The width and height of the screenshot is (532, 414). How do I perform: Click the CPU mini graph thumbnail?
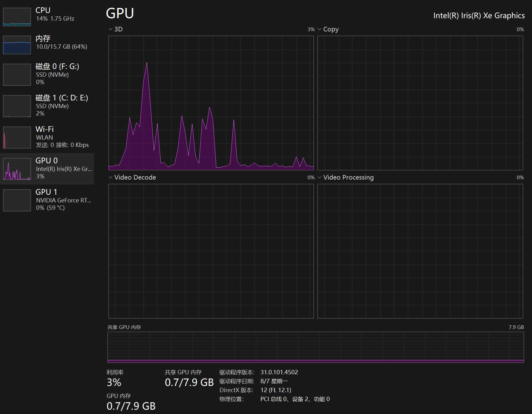(x=17, y=17)
